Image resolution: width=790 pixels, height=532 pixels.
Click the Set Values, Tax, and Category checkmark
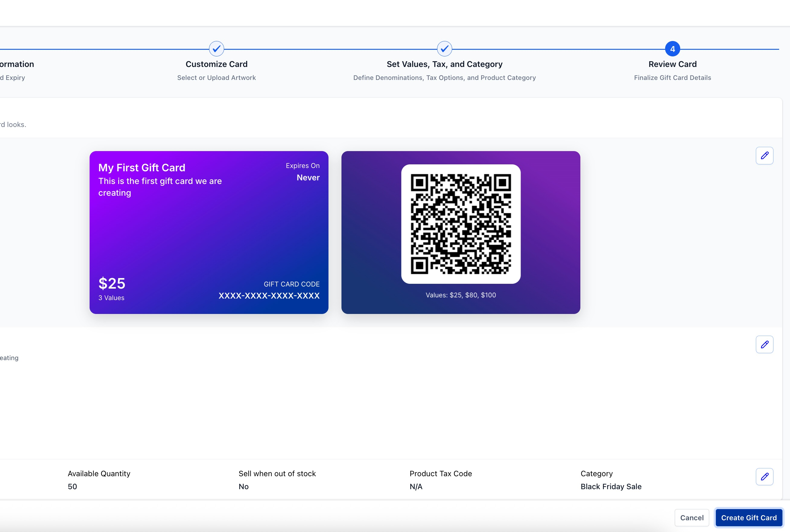(x=444, y=49)
